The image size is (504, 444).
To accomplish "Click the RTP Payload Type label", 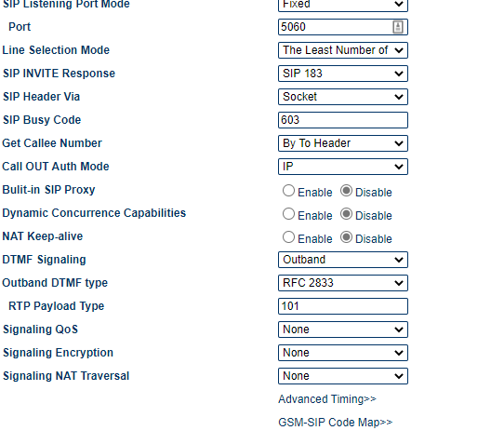I will coord(56,306).
